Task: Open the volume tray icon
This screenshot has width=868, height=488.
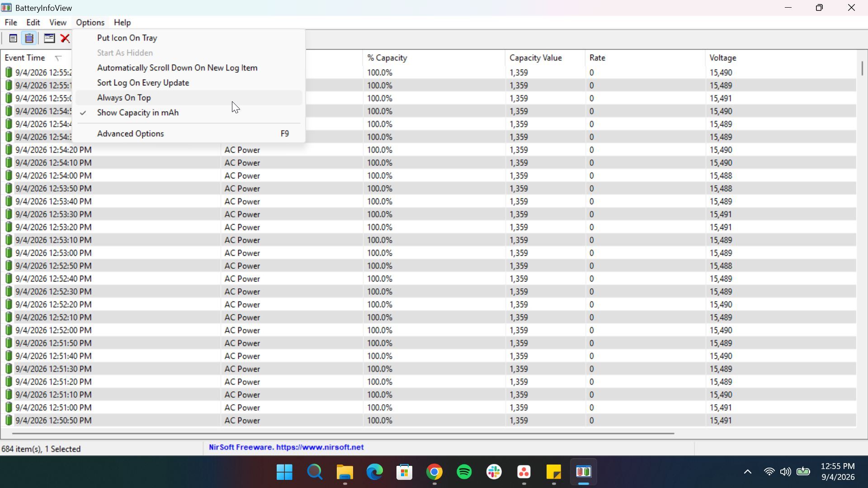Action: click(786, 472)
